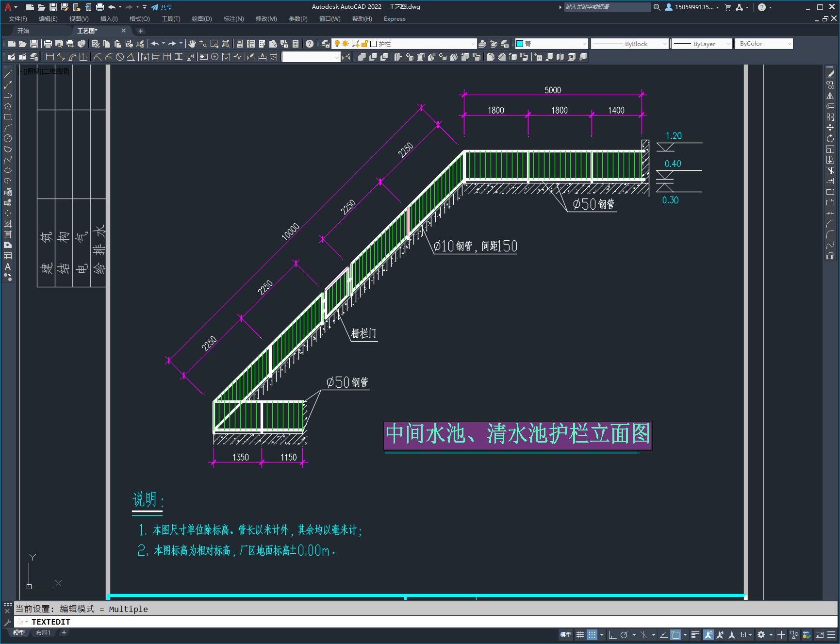
Task: Open the 文件(F) menu
Action: [18, 19]
